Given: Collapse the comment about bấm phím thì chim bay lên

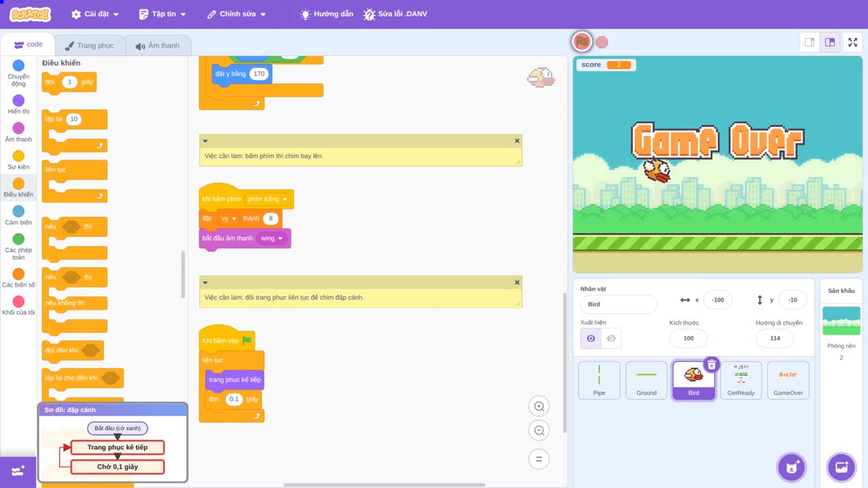Looking at the screenshot, I should pos(205,141).
